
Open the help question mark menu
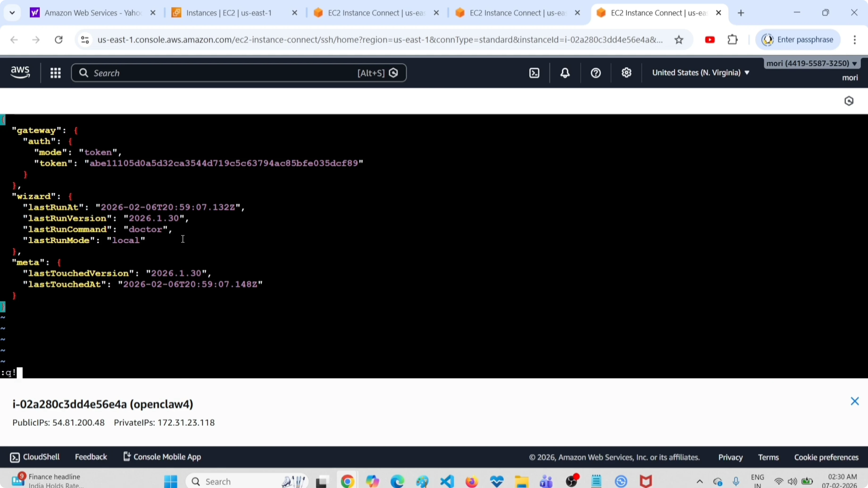tap(596, 73)
